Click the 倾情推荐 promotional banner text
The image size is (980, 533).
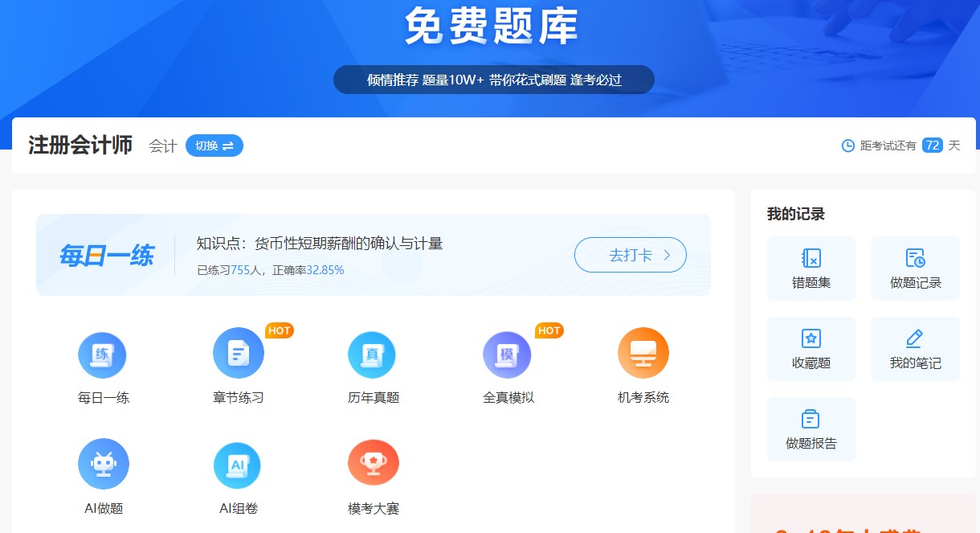[493, 80]
